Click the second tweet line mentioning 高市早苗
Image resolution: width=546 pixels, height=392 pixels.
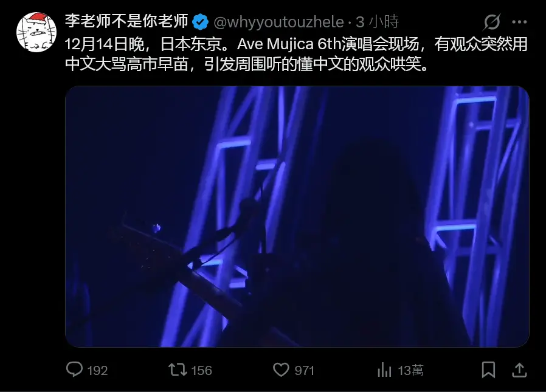(x=246, y=64)
